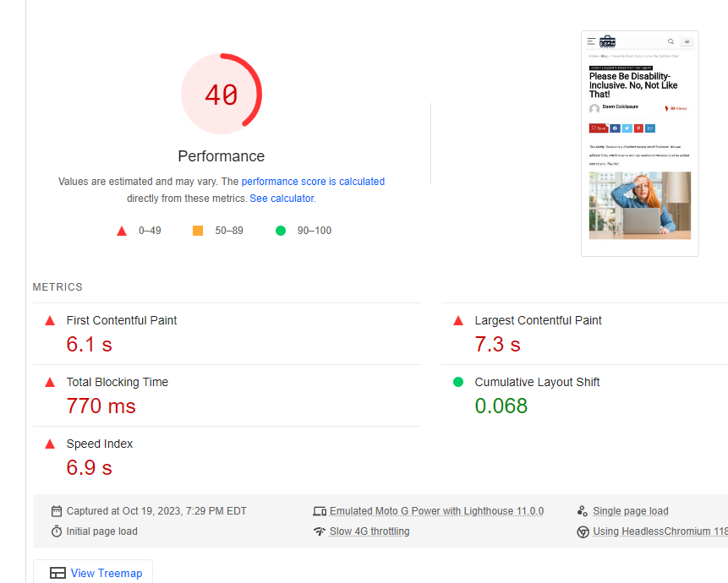Click the search magnifier icon in the thumbnail
Screen dimensions: 728x583
[671, 41]
